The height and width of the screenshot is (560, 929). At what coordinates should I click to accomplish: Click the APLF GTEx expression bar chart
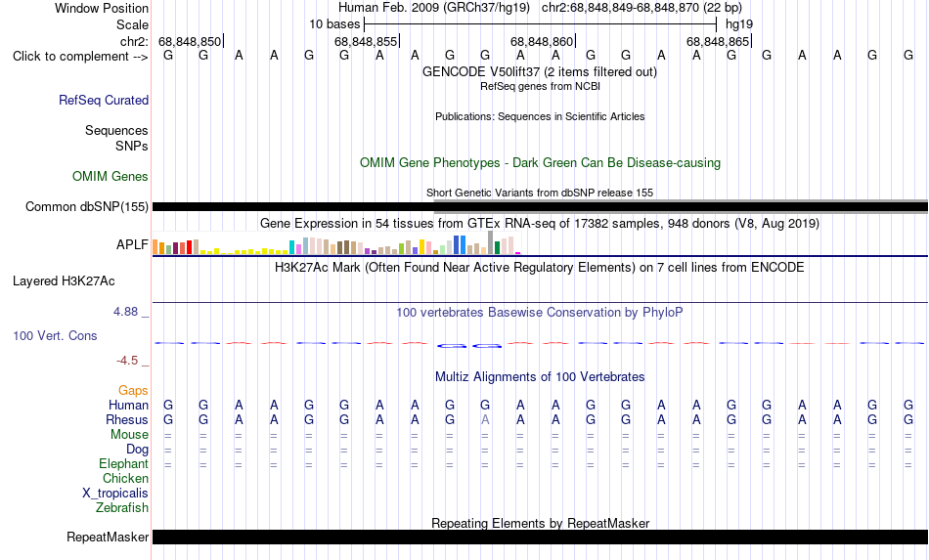tap(336, 242)
